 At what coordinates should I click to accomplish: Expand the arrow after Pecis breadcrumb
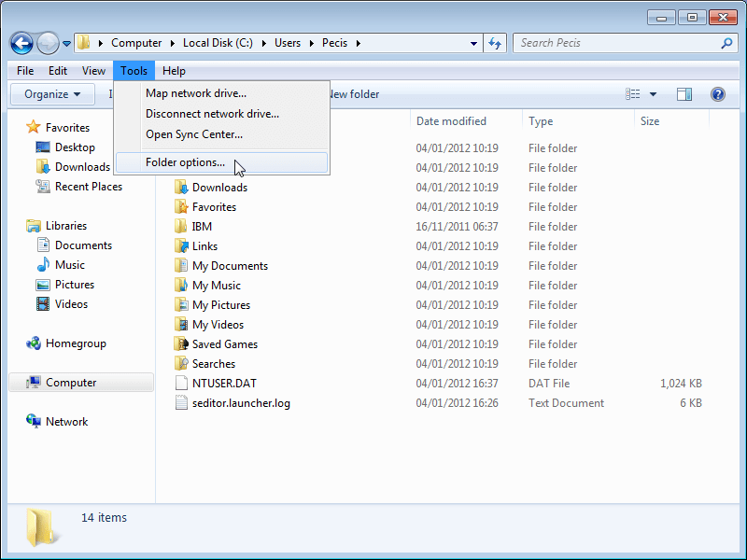(x=359, y=43)
